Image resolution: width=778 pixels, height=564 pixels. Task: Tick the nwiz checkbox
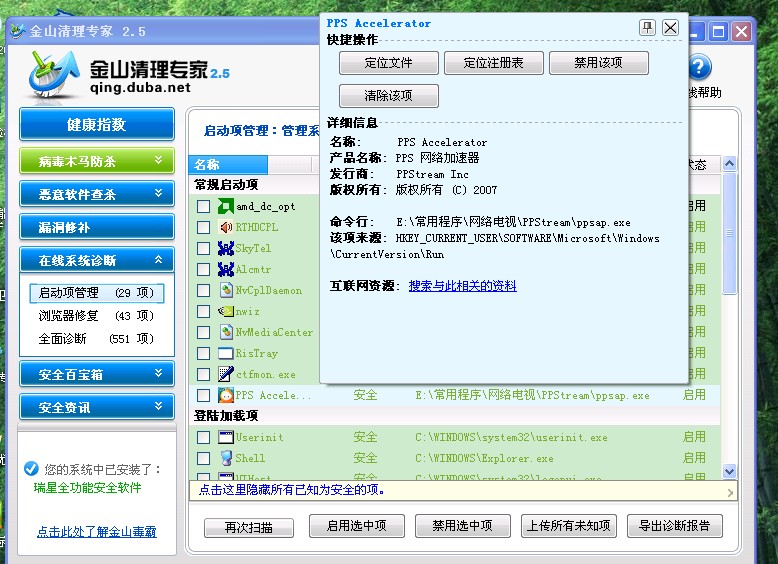tap(203, 311)
